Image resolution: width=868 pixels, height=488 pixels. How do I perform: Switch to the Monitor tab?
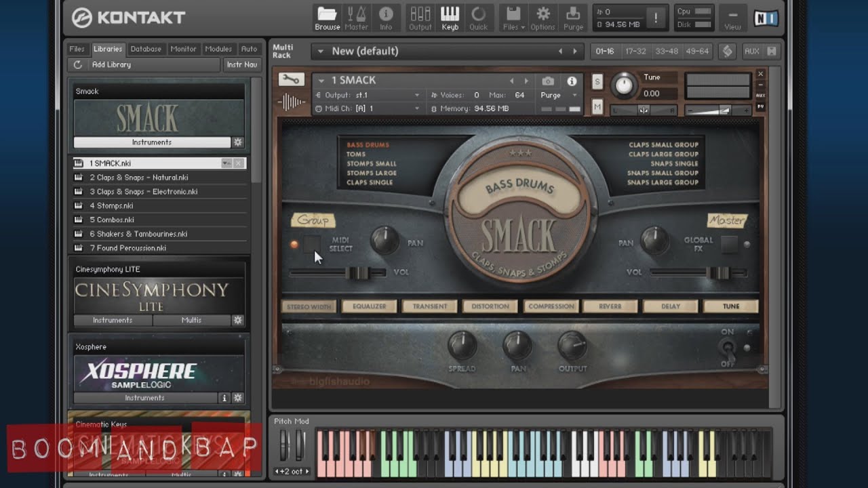(x=183, y=49)
